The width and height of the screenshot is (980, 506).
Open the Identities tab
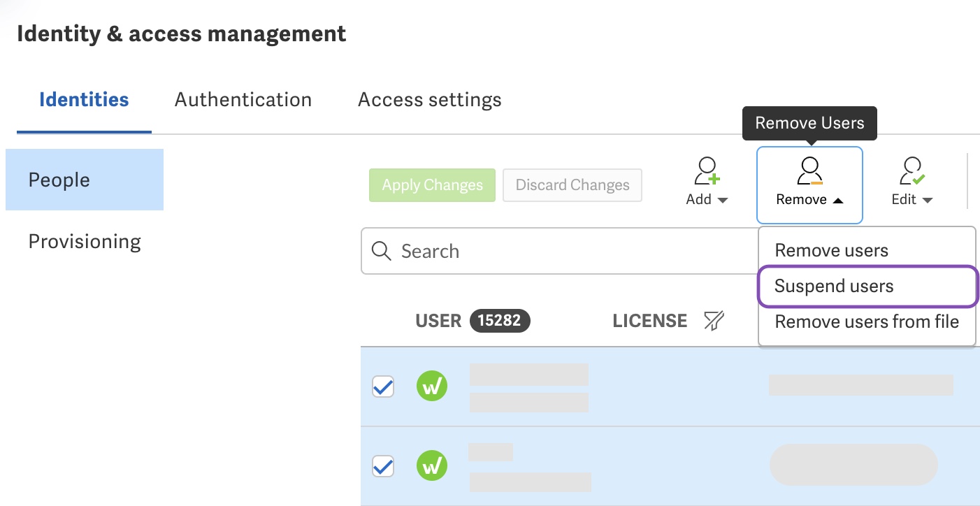click(84, 99)
